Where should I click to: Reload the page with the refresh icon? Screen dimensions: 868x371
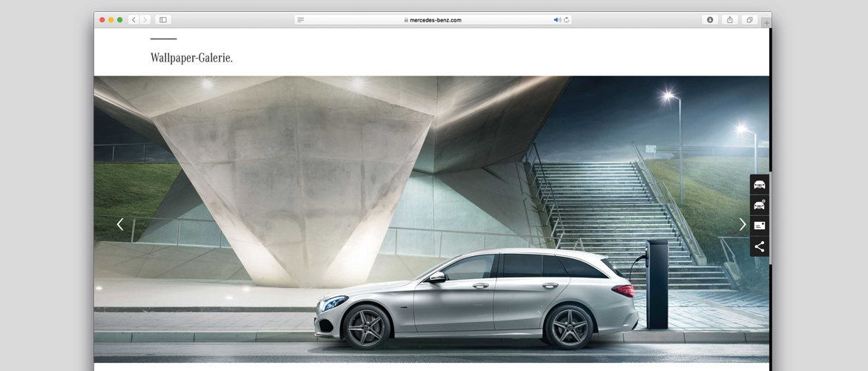click(x=566, y=20)
